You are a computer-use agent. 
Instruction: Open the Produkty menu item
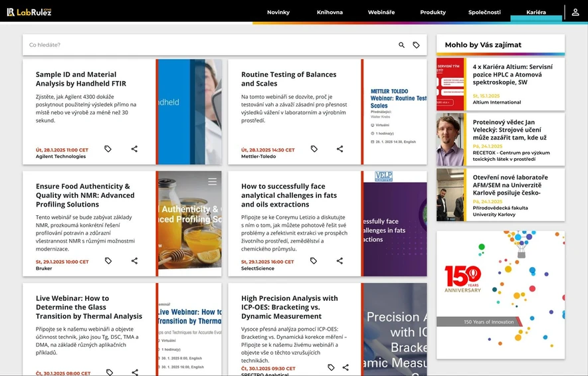click(x=433, y=13)
